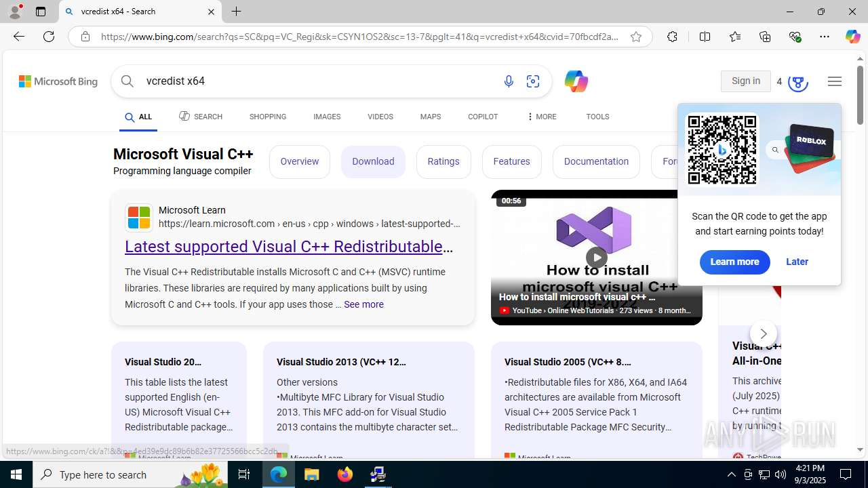Open Collections in Edge toolbar

tap(765, 37)
